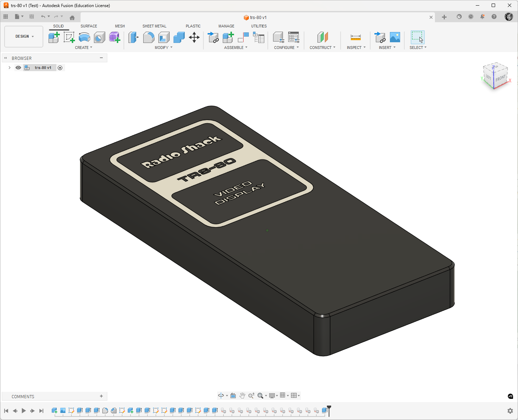
Task: Select the Joint tool in Assemble
Action: pos(244,37)
